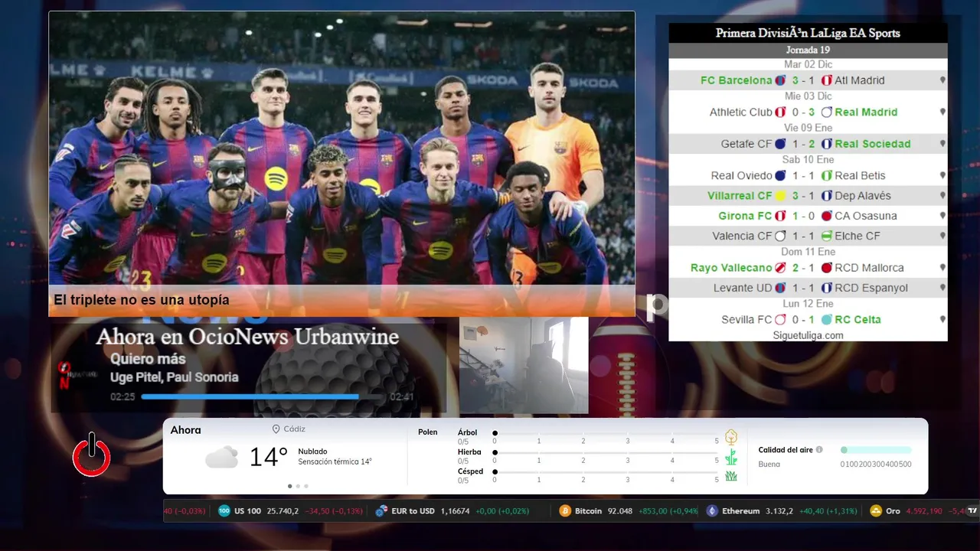Select the third pagination dot in weather widget
980x551 pixels.
click(x=306, y=486)
